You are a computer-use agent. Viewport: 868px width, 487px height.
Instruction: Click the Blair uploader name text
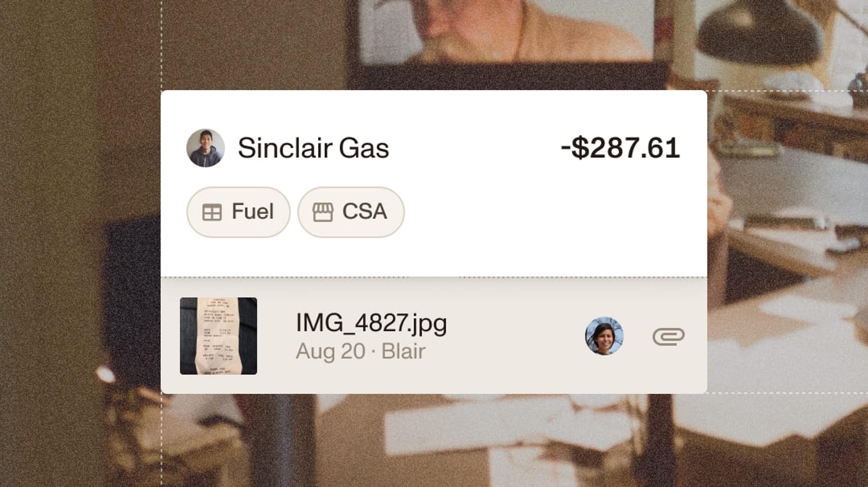(x=403, y=351)
